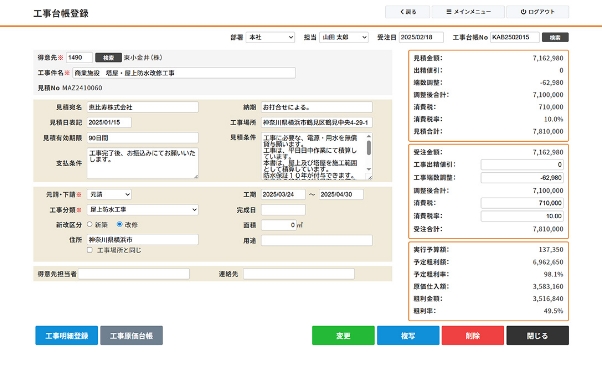Screen dimensions: 602x376
Task: Click the 工事台帳登録 page title
Action: (61, 13)
